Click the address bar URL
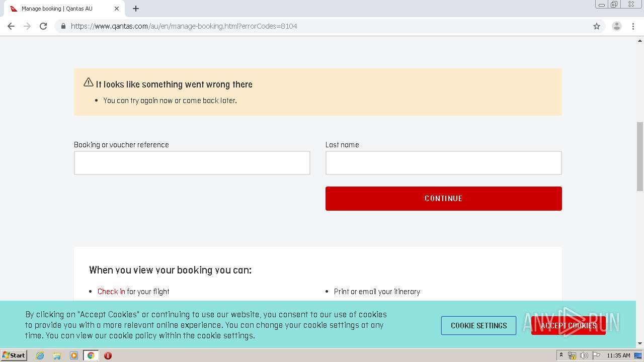 click(184, 26)
